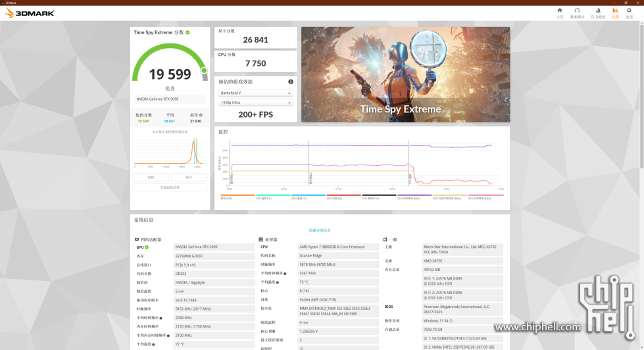Click the 32768MB GDDR7 memory field
This screenshot has width=644, height=350.
(x=214, y=256)
